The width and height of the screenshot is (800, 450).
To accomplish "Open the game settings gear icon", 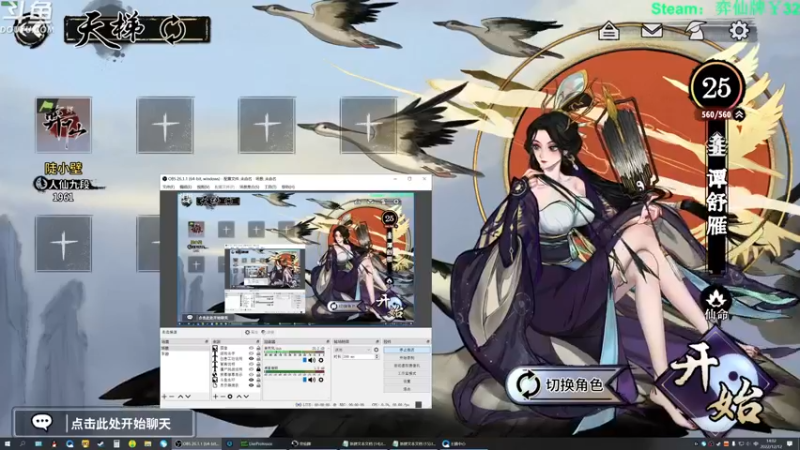I will click(739, 31).
